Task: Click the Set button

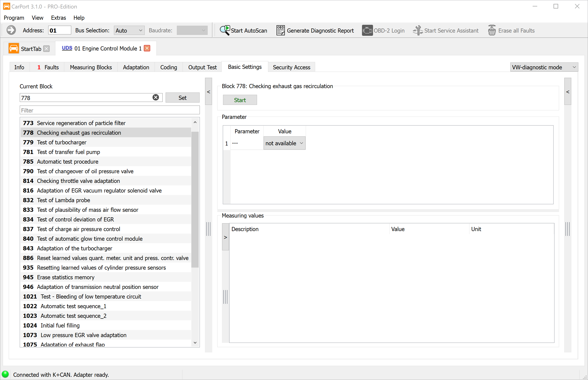Action: [x=182, y=98]
